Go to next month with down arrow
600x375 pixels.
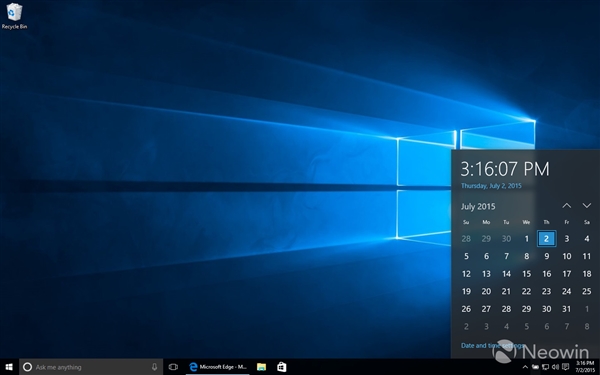pos(587,206)
